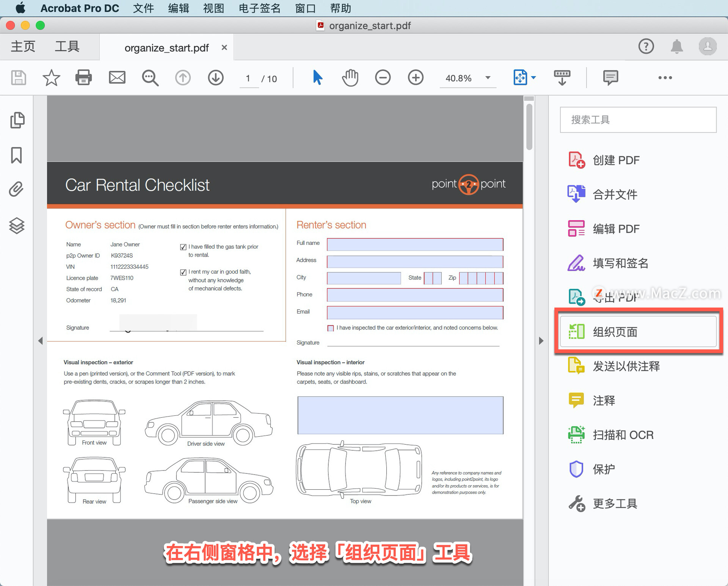Open the 电子签名 menu
The image size is (728, 586).
click(259, 8)
